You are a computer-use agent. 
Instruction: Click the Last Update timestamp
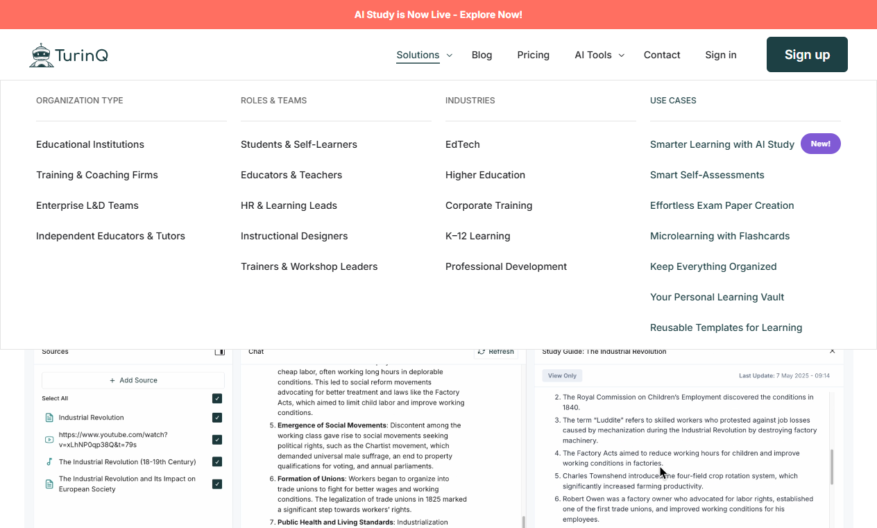(x=784, y=376)
